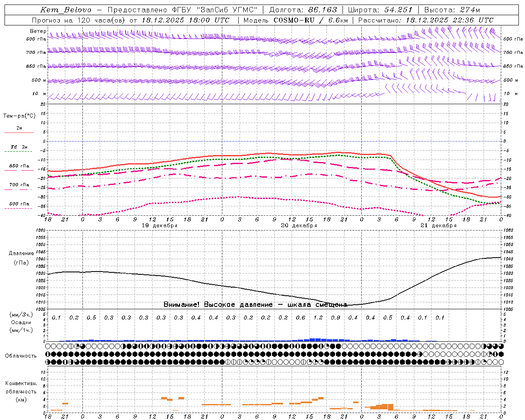The height and width of the screenshot is (420, 525).
Task: Click the 'Давление' pressure panel title
Action: coord(21,253)
